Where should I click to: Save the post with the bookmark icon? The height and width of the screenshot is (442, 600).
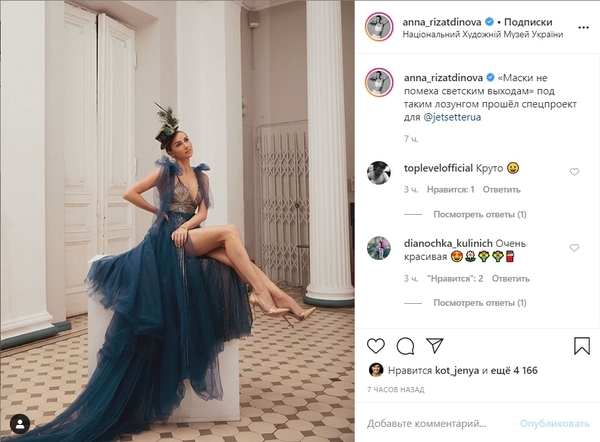(x=582, y=346)
